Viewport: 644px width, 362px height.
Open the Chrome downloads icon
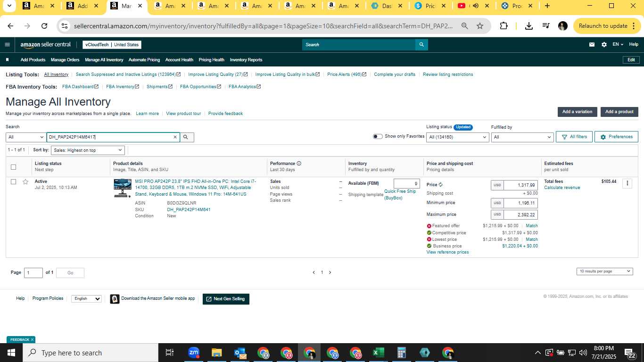[x=529, y=26]
